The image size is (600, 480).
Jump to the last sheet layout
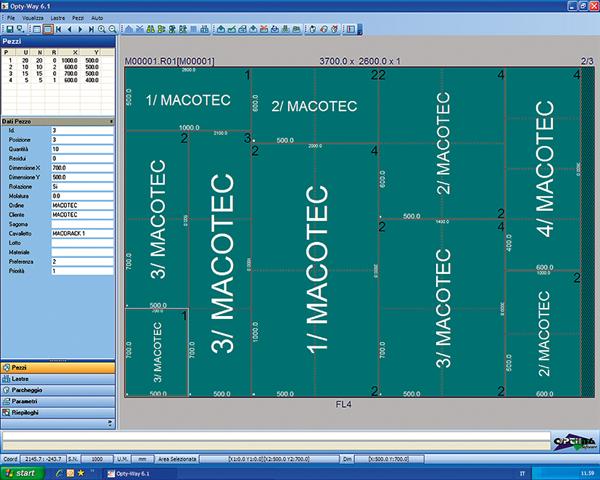click(x=91, y=29)
